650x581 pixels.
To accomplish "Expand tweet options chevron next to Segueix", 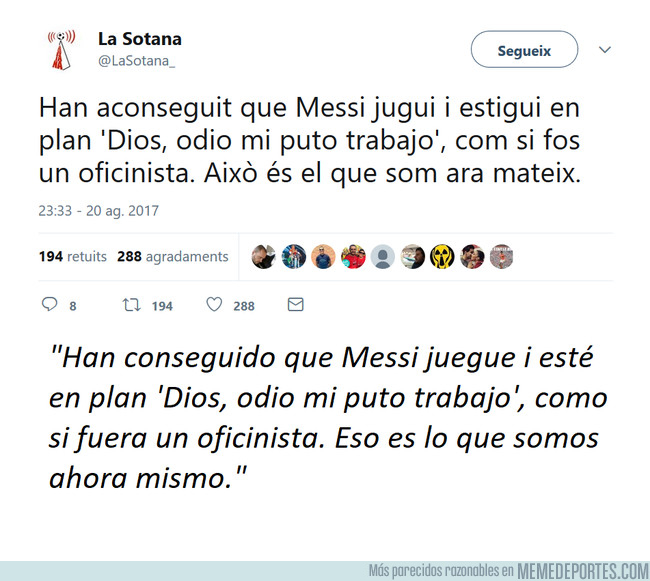I will (605, 50).
